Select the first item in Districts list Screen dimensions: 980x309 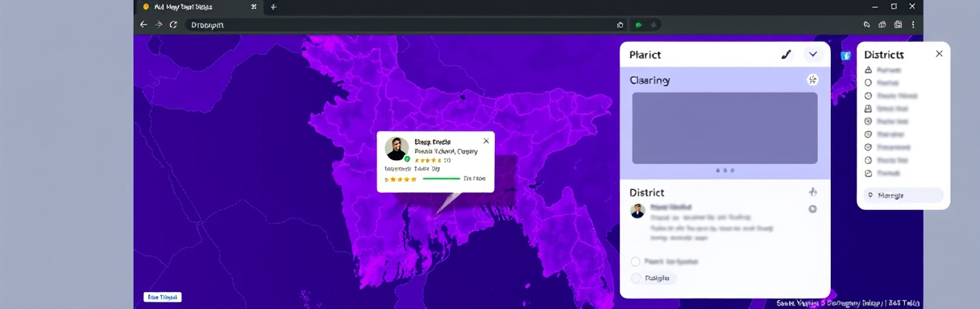click(882, 70)
